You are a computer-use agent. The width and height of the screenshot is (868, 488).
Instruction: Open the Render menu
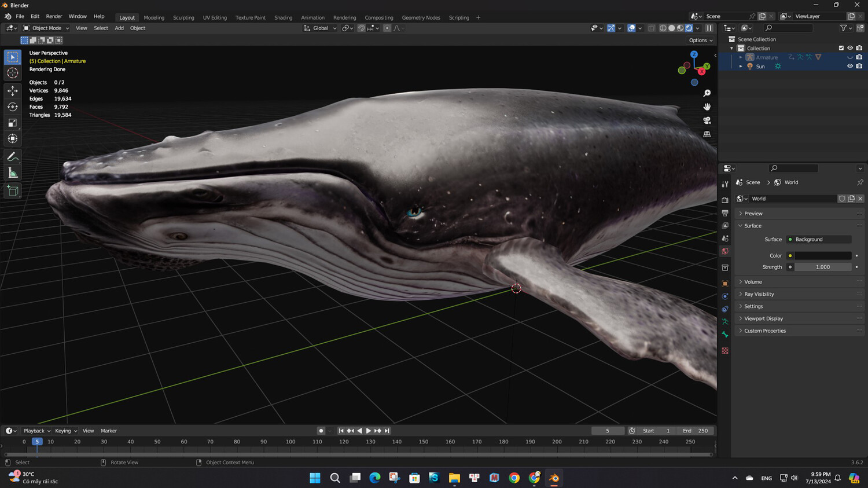[x=54, y=16]
